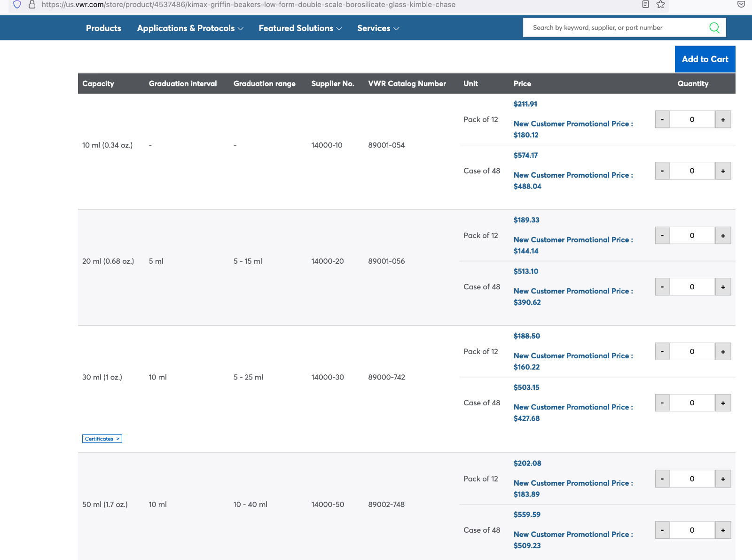The image size is (752, 560).
Task: Increase quantity for 20 ml Pack of 12
Action: point(723,236)
